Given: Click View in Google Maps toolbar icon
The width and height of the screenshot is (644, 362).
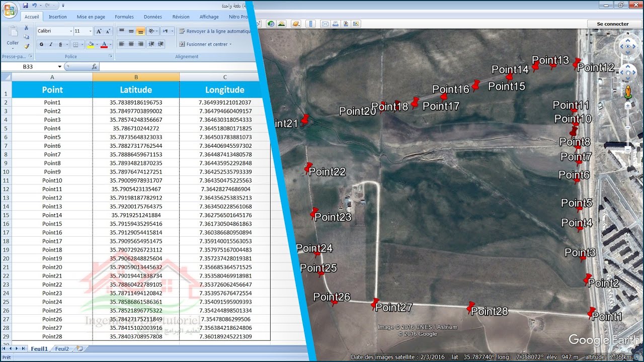Looking at the screenshot, I should [x=356, y=24].
